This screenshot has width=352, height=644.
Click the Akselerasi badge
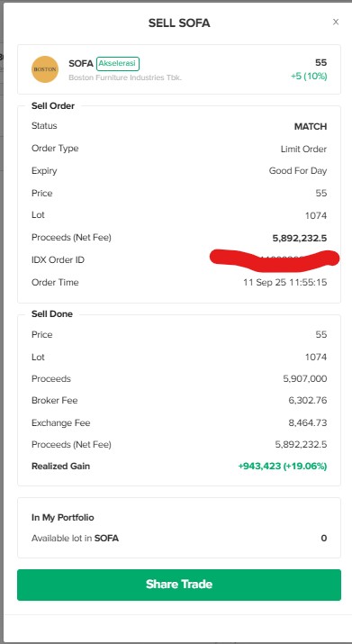click(118, 64)
